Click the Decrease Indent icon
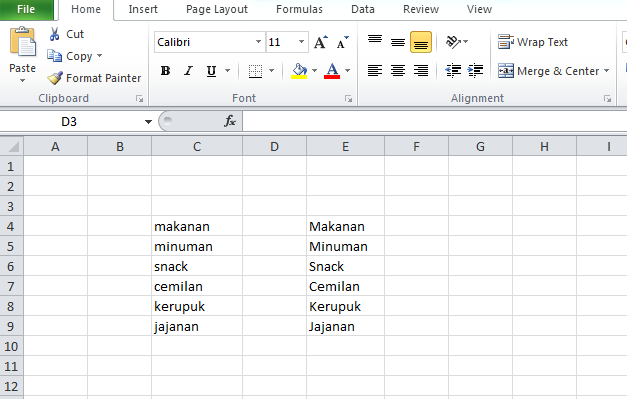 (x=453, y=71)
